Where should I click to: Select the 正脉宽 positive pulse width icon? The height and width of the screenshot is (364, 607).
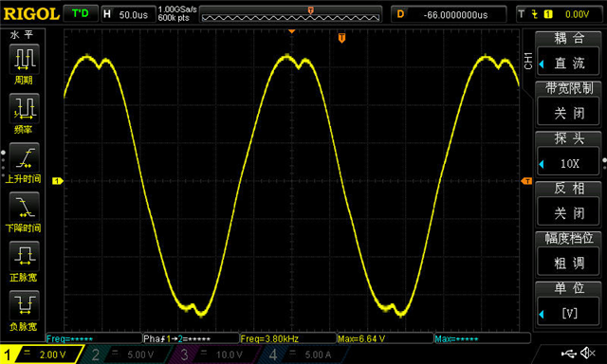(x=24, y=256)
